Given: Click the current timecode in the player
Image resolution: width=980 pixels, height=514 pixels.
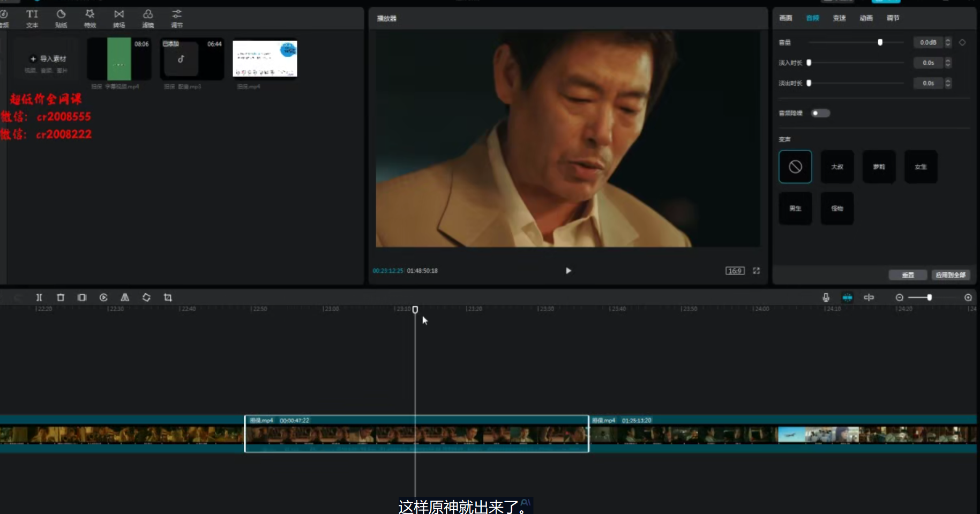Looking at the screenshot, I should [x=388, y=271].
